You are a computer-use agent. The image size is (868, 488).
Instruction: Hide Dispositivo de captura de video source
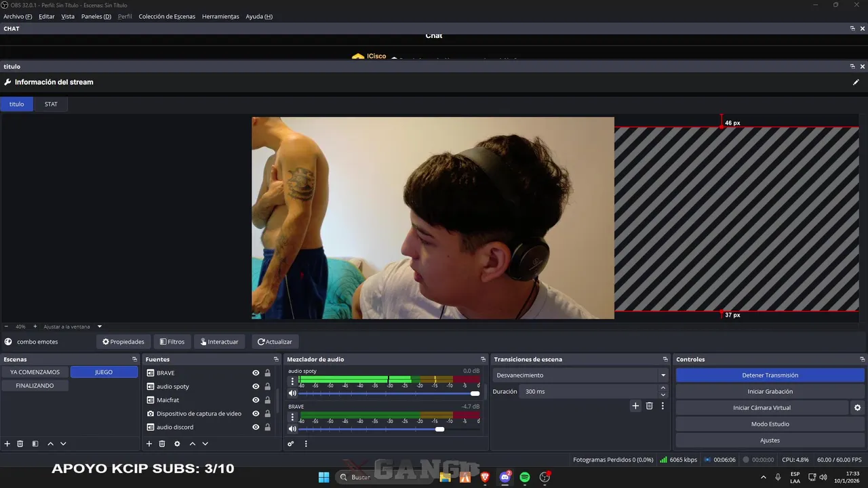[256, 413]
